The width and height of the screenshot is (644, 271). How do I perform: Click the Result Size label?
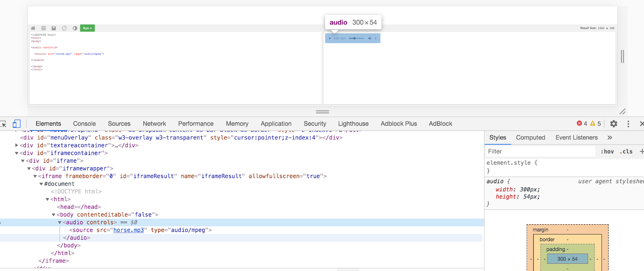597,28
